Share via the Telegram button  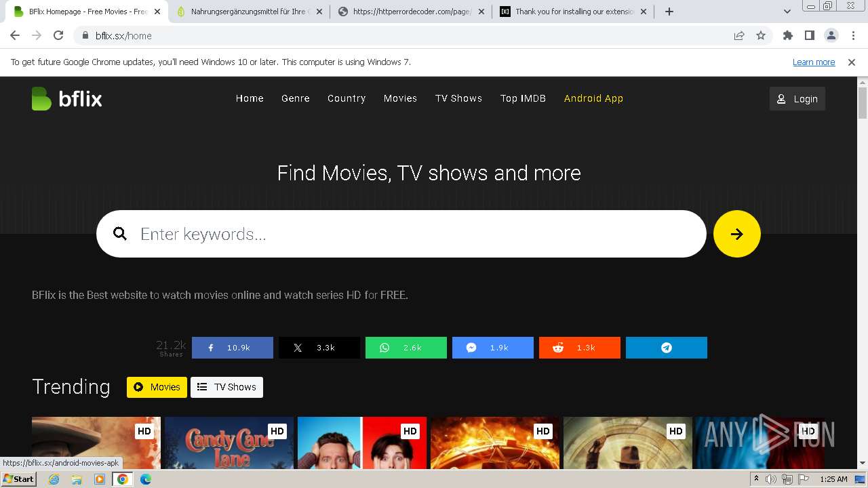tap(667, 348)
